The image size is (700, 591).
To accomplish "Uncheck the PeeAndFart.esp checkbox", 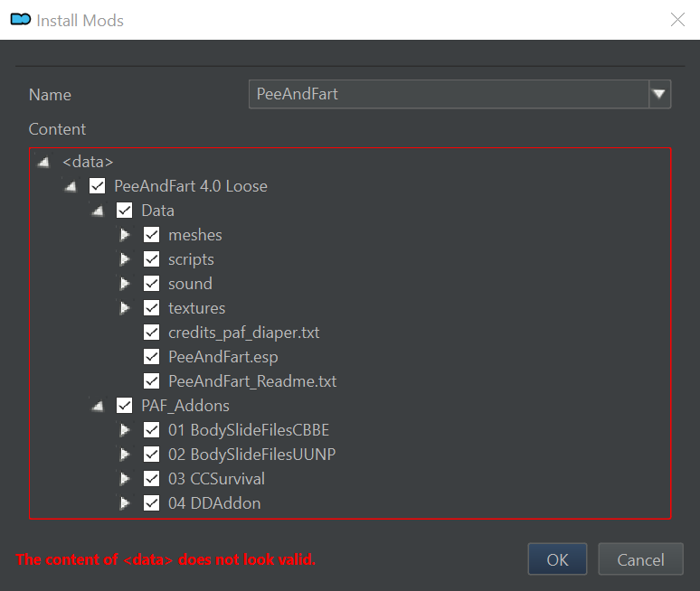I will point(151,357).
